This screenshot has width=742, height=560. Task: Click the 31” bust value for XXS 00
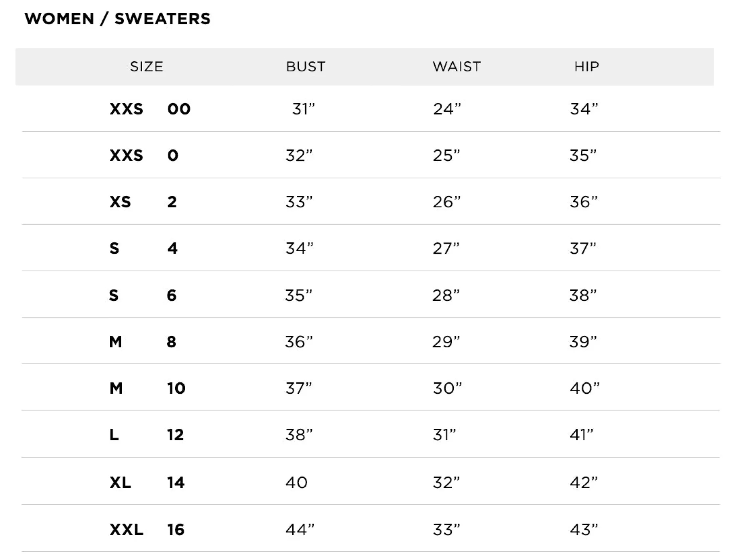303,109
